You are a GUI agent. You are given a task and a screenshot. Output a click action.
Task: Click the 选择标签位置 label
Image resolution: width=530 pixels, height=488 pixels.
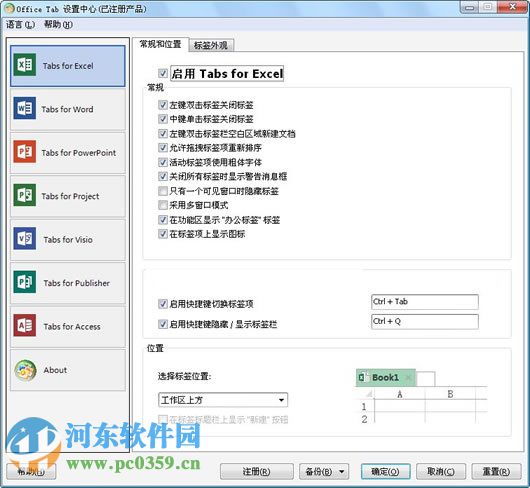coord(185,376)
